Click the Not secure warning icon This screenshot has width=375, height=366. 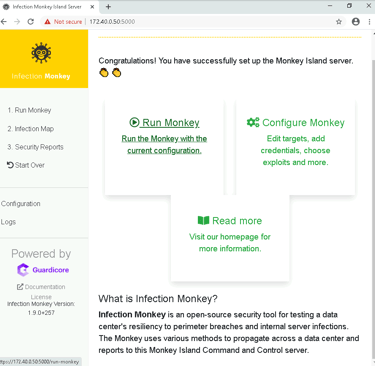tap(47, 22)
